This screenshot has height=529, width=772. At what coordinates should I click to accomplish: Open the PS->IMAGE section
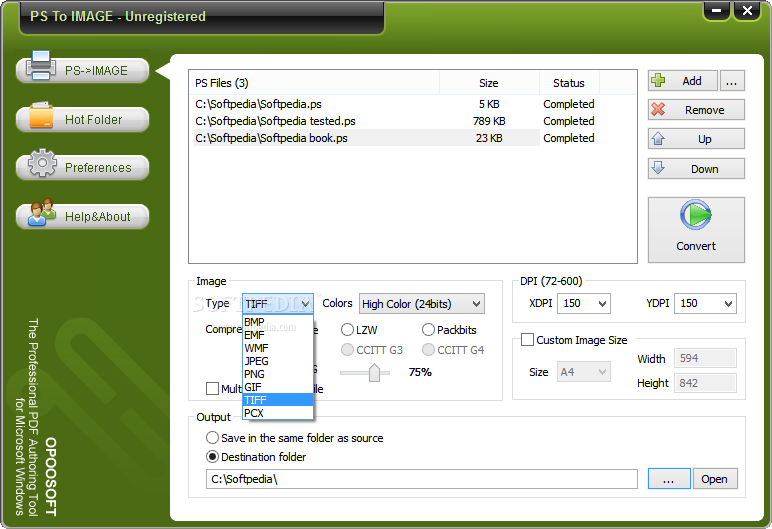tap(83, 70)
